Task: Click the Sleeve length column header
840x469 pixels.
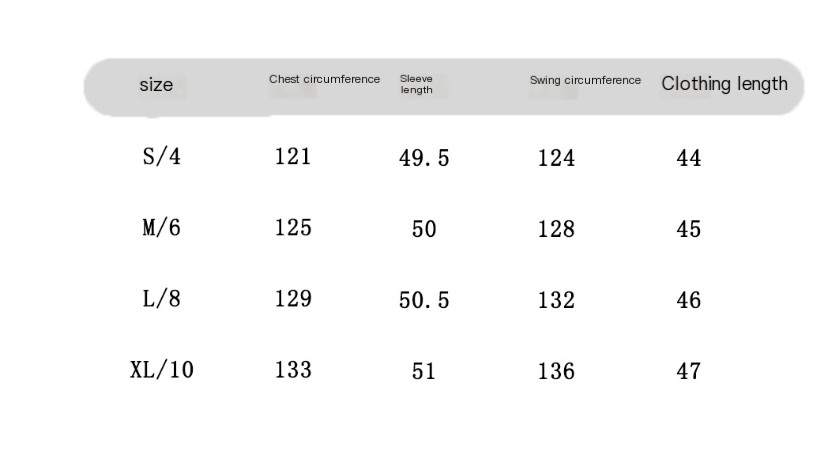Action: pos(416,84)
